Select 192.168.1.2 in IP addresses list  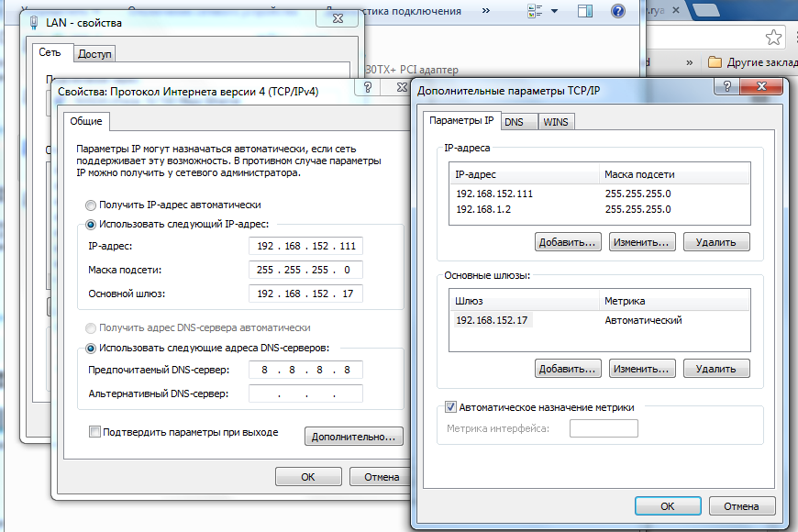click(x=483, y=209)
